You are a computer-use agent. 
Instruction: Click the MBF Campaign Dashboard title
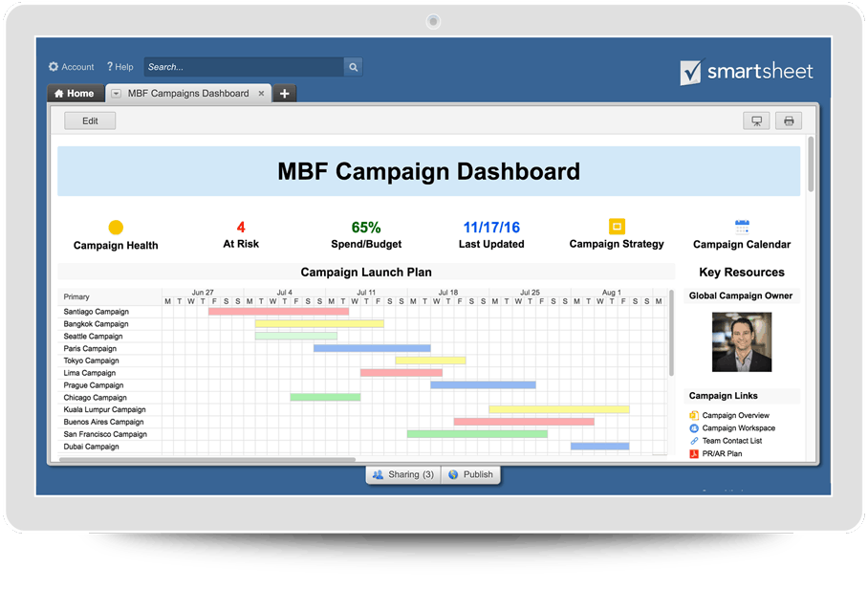tap(428, 171)
